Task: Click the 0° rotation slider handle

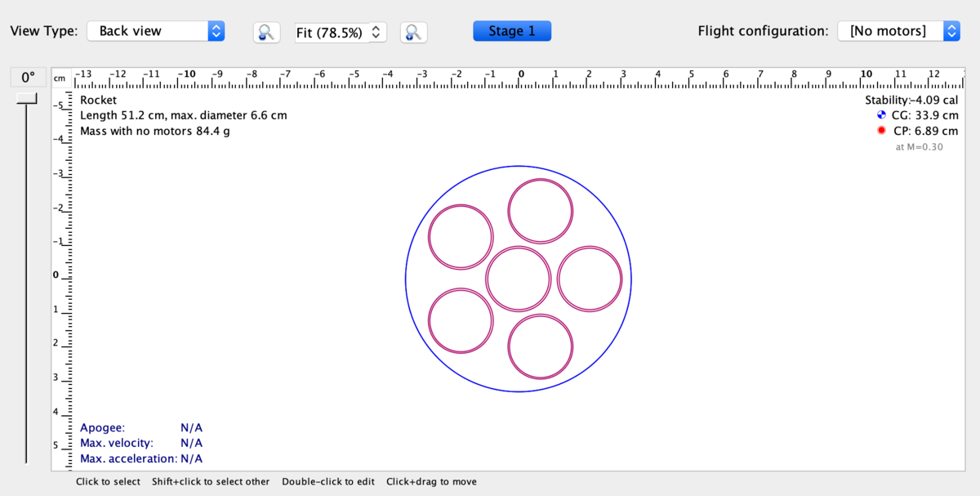Action: (x=26, y=97)
